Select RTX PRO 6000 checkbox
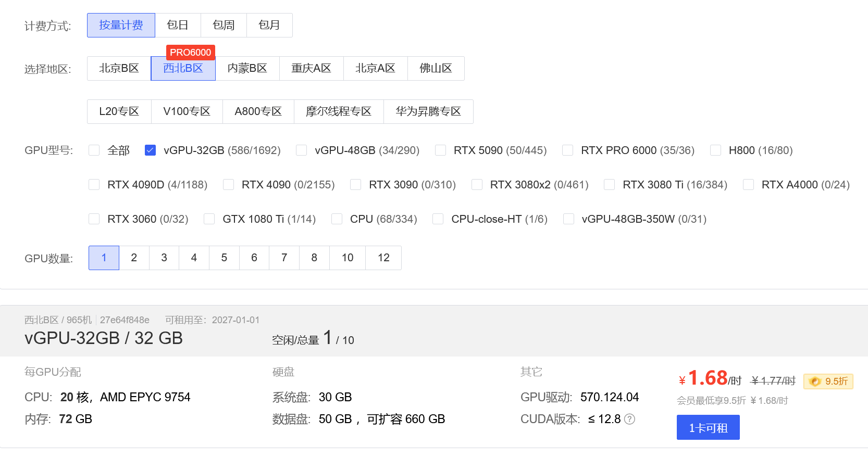 coord(568,150)
